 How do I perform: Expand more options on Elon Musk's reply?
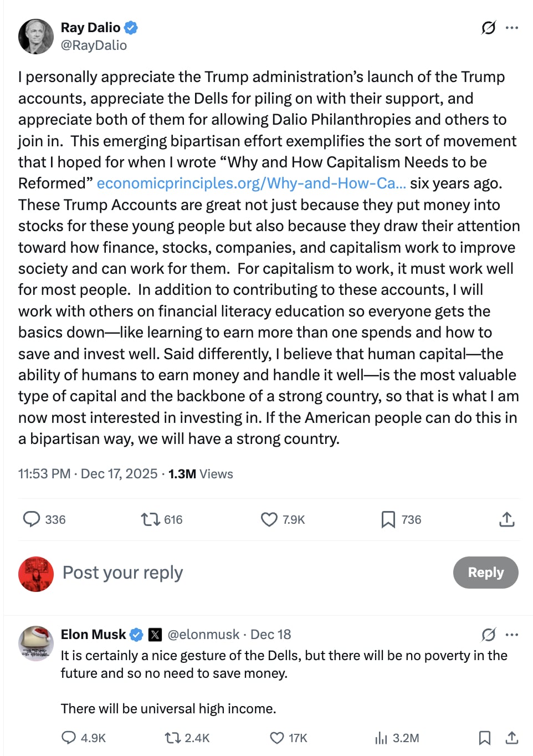512,634
